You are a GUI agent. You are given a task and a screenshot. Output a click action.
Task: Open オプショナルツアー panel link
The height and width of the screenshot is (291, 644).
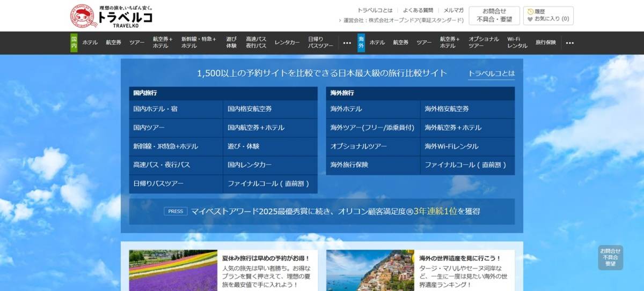(x=373, y=146)
